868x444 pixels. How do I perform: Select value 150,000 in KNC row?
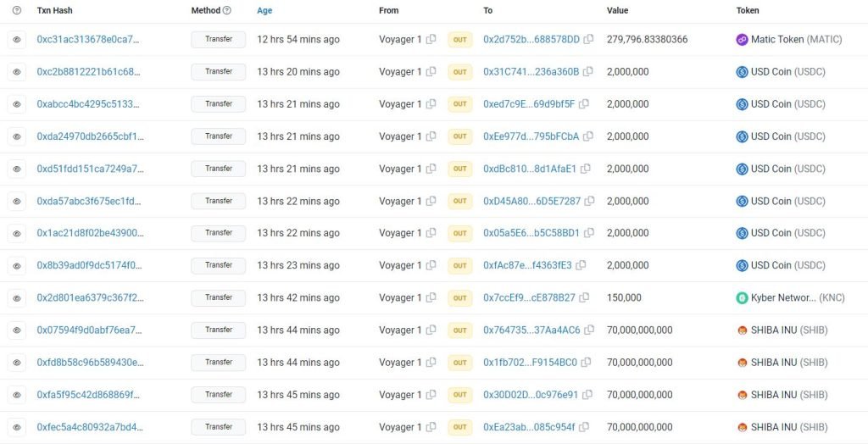click(624, 298)
